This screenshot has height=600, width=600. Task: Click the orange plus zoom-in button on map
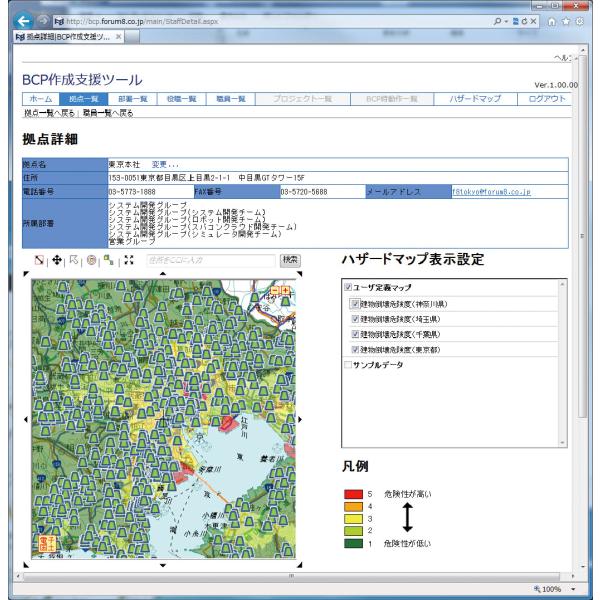[x=286, y=290]
